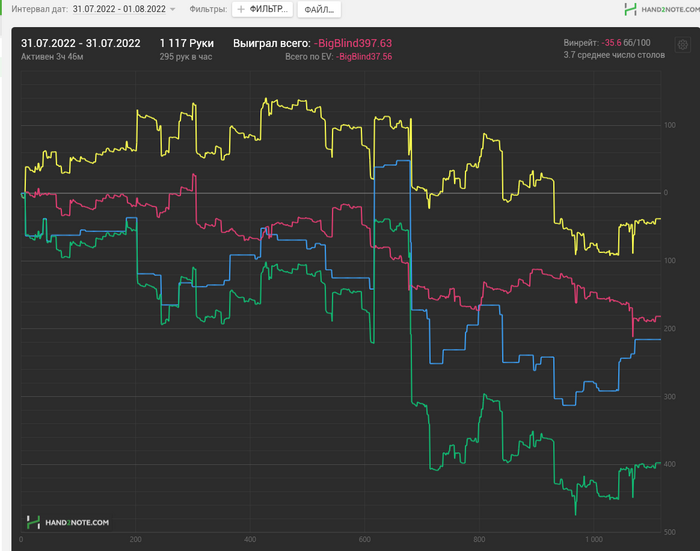The image size is (700, 551).
Task: Click the 600 hands mark on the x-axis
Action: click(365, 539)
